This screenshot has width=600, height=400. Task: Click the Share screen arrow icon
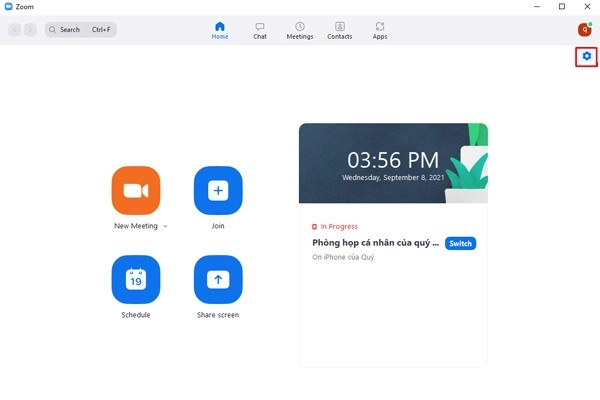[x=218, y=280]
